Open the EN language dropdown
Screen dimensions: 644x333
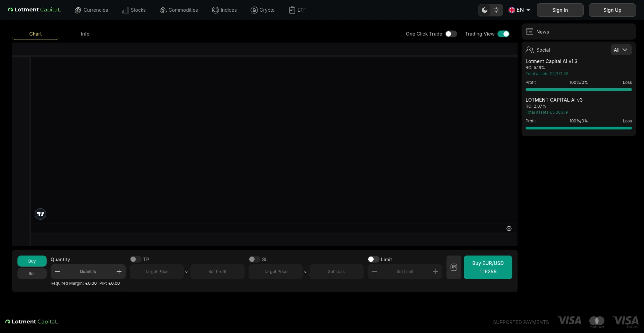[x=519, y=10]
